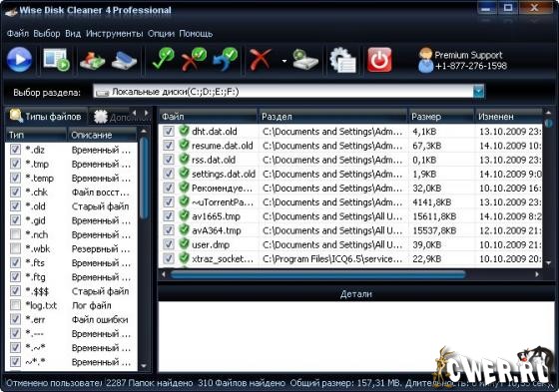
Task: Click the Premium Support person icon
Action: pos(425,60)
